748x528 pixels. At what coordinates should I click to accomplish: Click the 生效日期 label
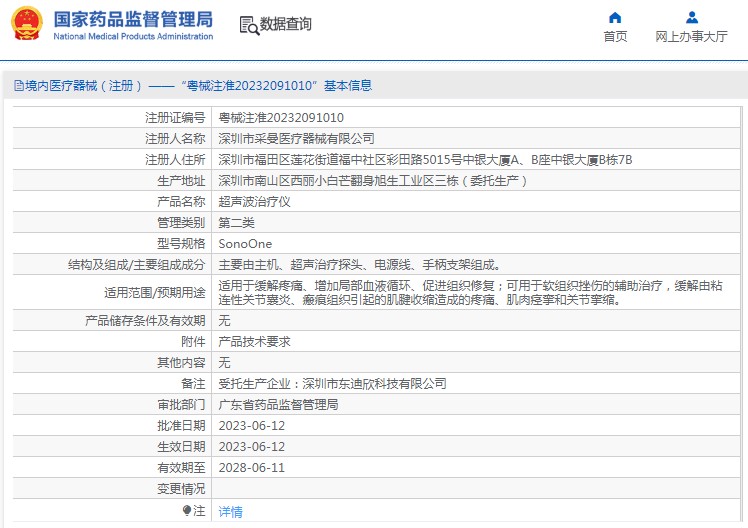pos(181,446)
